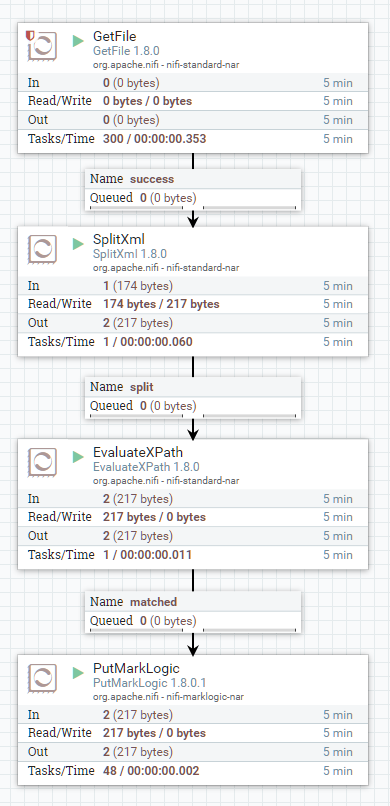Viewport: 390px width, 806px height.
Task: Click the EvaluateXPath processor icon
Action: click(43, 462)
